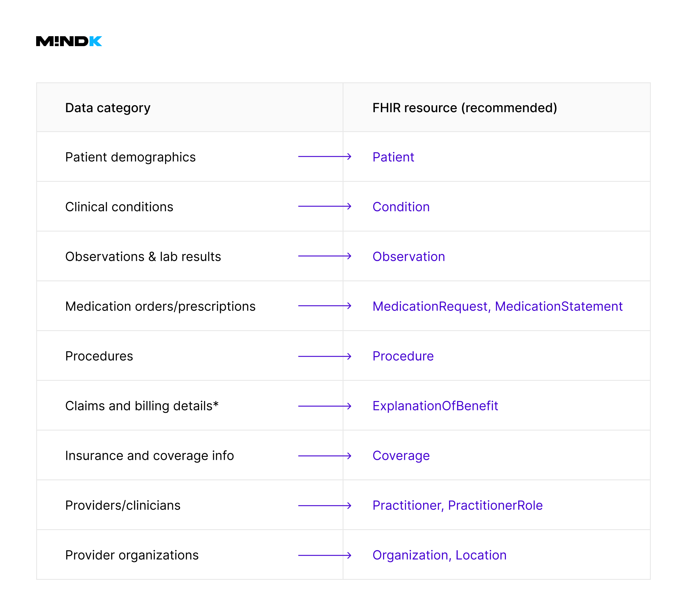Open the Patient resource link

click(393, 157)
